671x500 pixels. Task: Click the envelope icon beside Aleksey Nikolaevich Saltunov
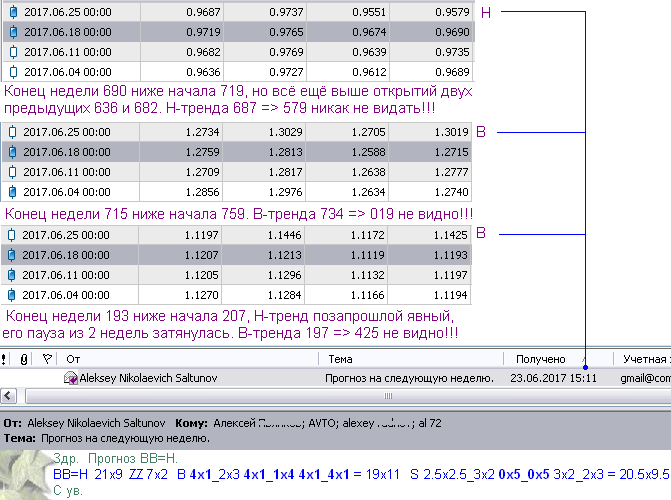(70, 378)
